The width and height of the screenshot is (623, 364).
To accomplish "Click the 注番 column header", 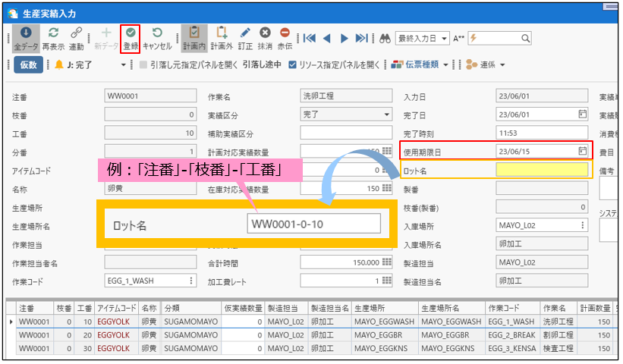I will [35, 308].
